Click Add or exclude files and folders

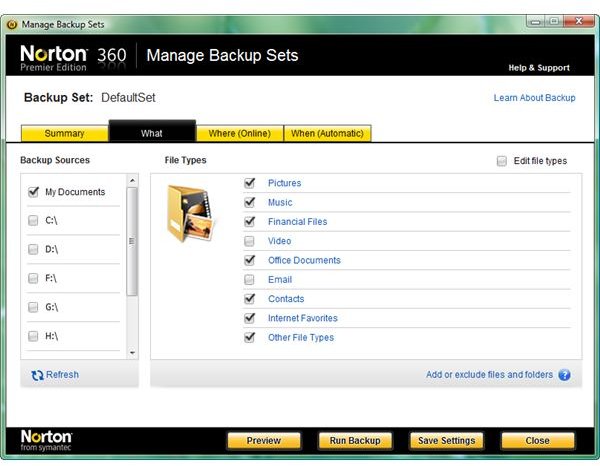pos(489,375)
